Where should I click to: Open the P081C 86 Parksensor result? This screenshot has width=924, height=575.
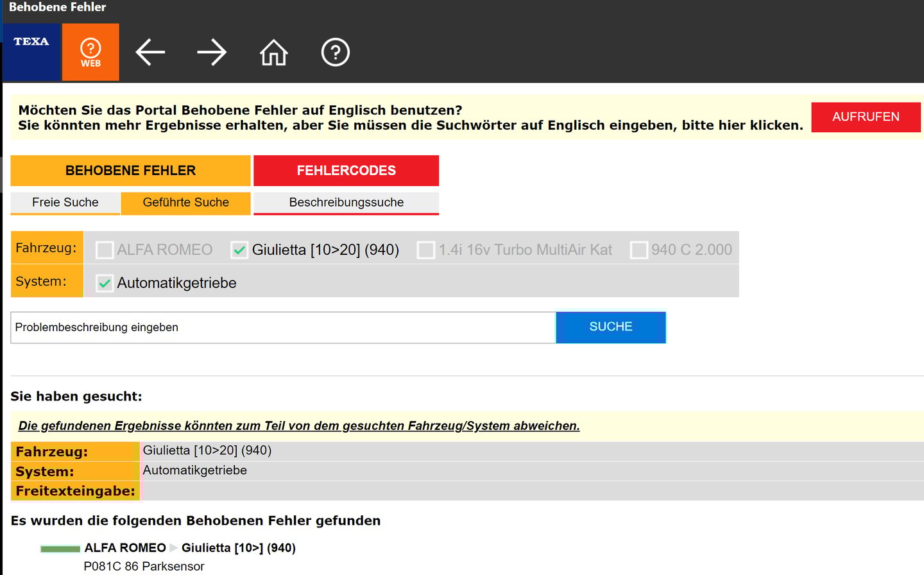144,567
